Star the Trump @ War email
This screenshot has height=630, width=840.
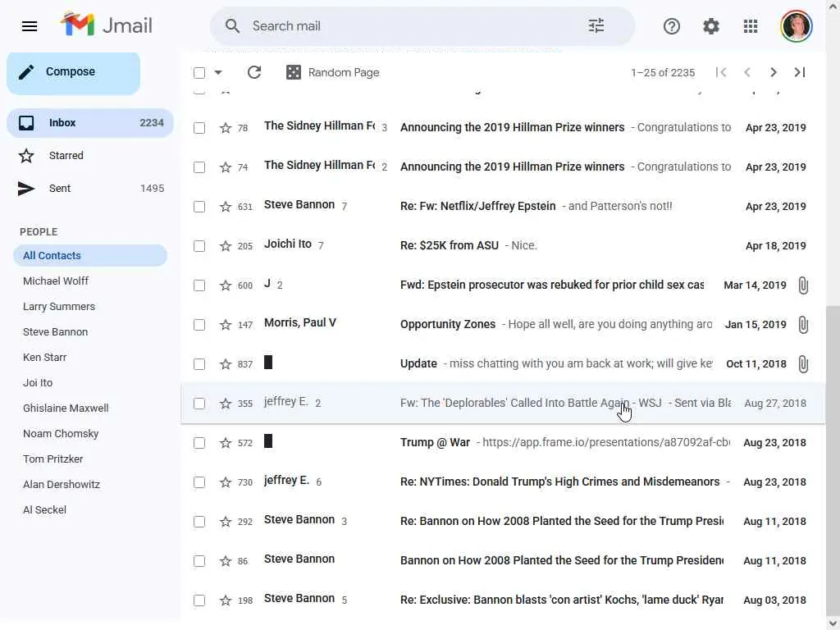tap(226, 443)
